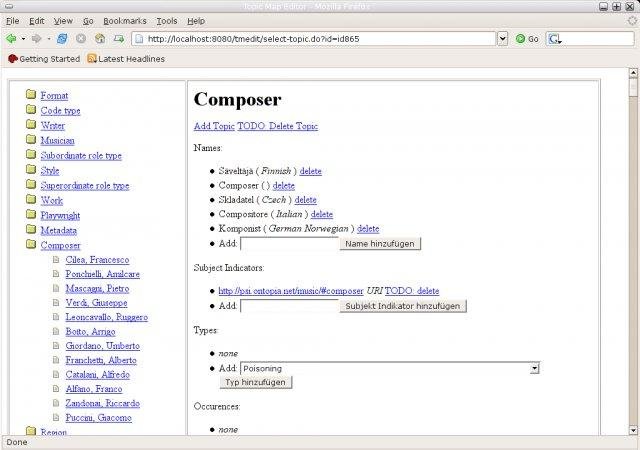
Task: Click the Latest Headlines feed icon
Action: tap(92, 59)
